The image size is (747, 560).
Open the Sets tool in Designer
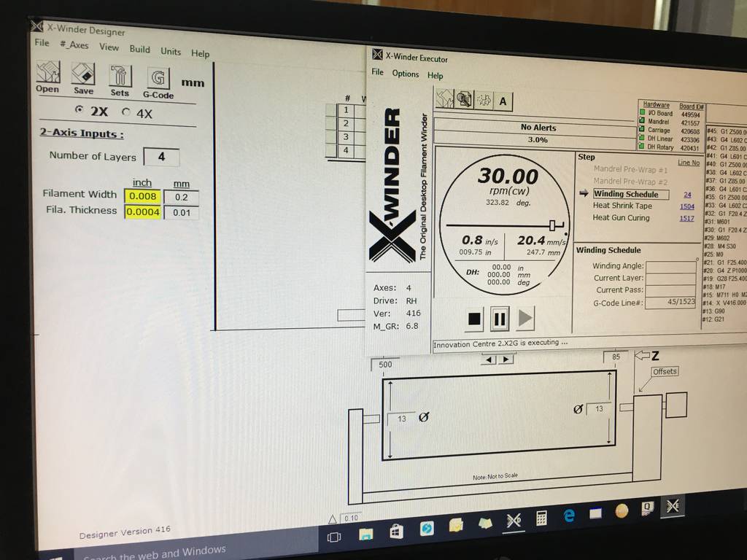coord(120,82)
